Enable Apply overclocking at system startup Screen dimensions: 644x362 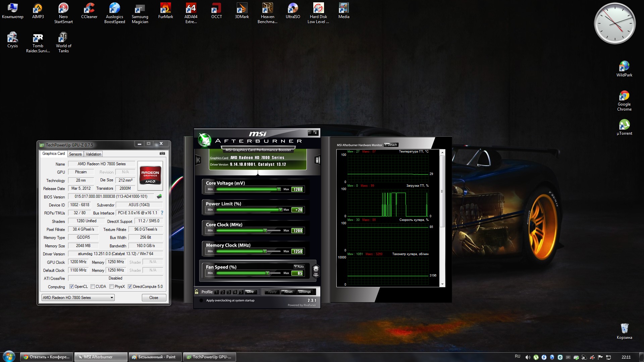[201, 300]
